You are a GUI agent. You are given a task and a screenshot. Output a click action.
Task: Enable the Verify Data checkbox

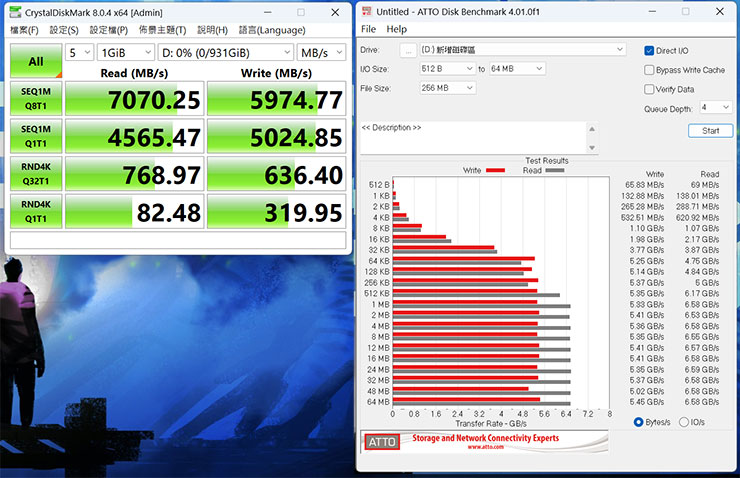pyautogui.click(x=649, y=89)
